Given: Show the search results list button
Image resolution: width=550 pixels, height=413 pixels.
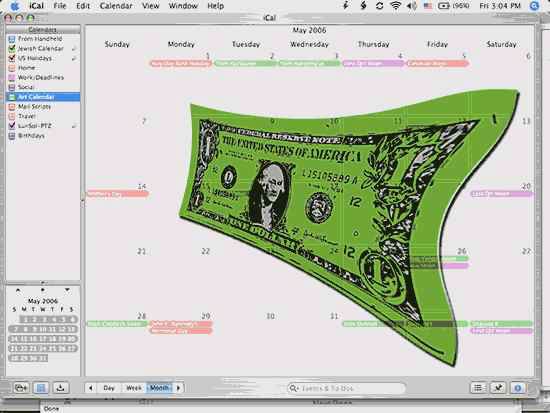Looking at the screenshot, I should 478,388.
